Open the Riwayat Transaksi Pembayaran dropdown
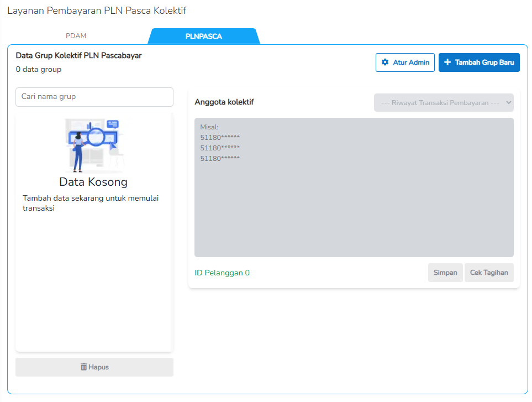This screenshot has height=402, width=532. coord(442,103)
